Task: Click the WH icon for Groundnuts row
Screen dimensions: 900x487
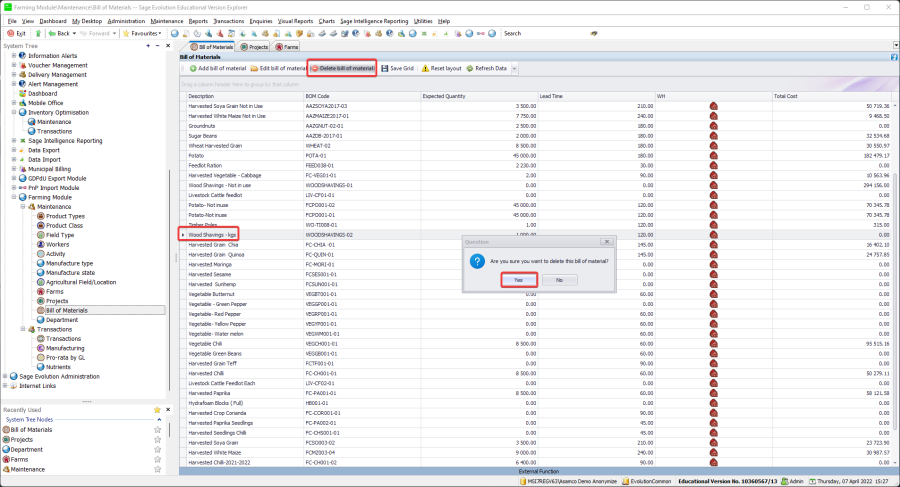Action: tap(714, 127)
